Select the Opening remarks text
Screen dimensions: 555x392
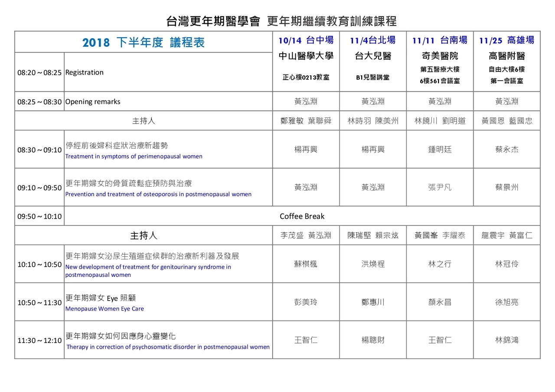click(93, 102)
